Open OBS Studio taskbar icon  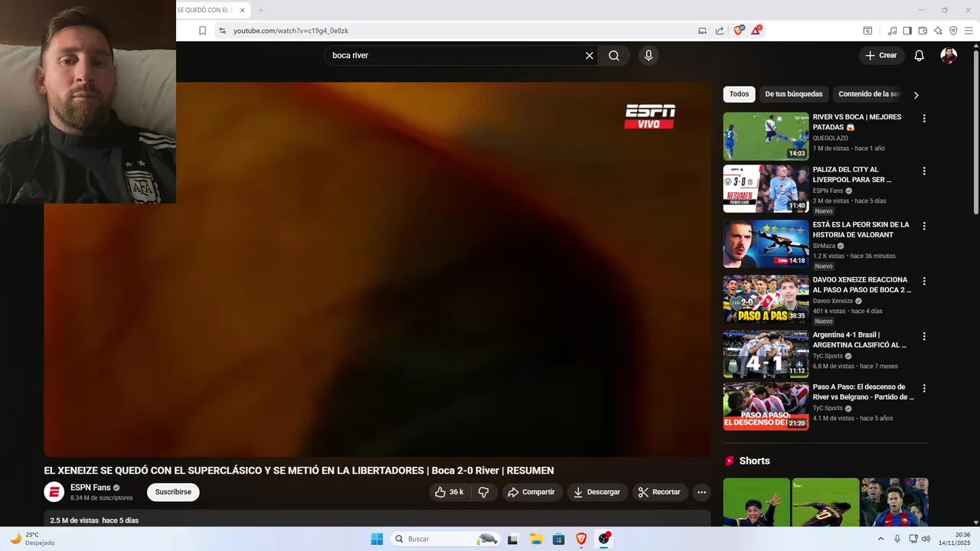(x=604, y=539)
